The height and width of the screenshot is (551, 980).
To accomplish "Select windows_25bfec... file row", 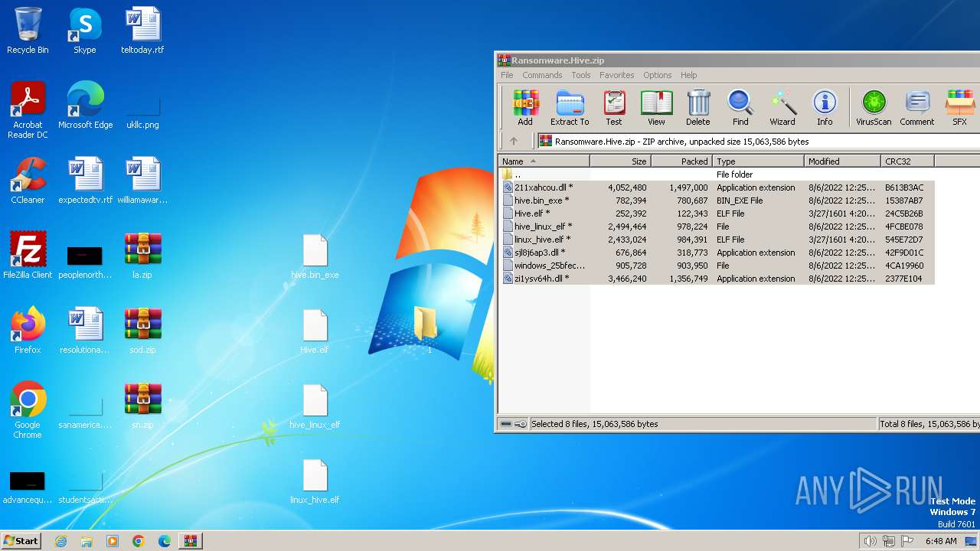I will (x=717, y=266).
